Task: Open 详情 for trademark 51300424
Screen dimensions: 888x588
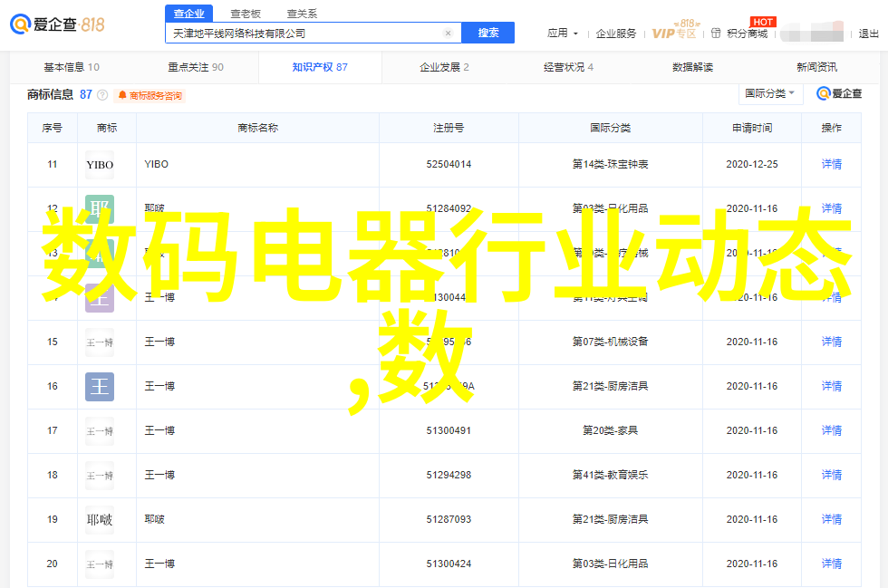Action: click(x=832, y=564)
